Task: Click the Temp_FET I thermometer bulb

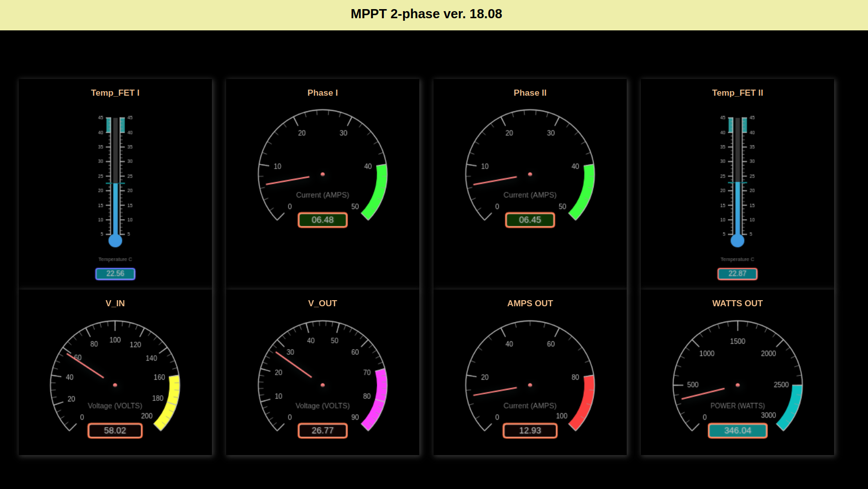Action: pyautogui.click(x=115, y=240)
